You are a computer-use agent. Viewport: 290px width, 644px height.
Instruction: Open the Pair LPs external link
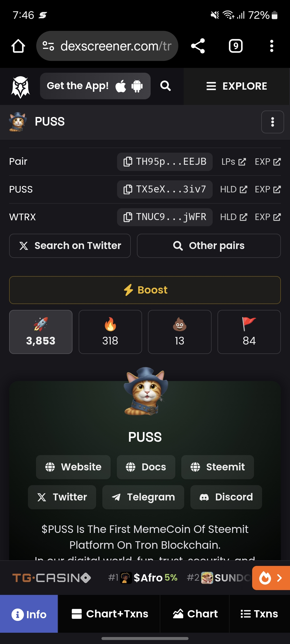[x=234, y=162]
